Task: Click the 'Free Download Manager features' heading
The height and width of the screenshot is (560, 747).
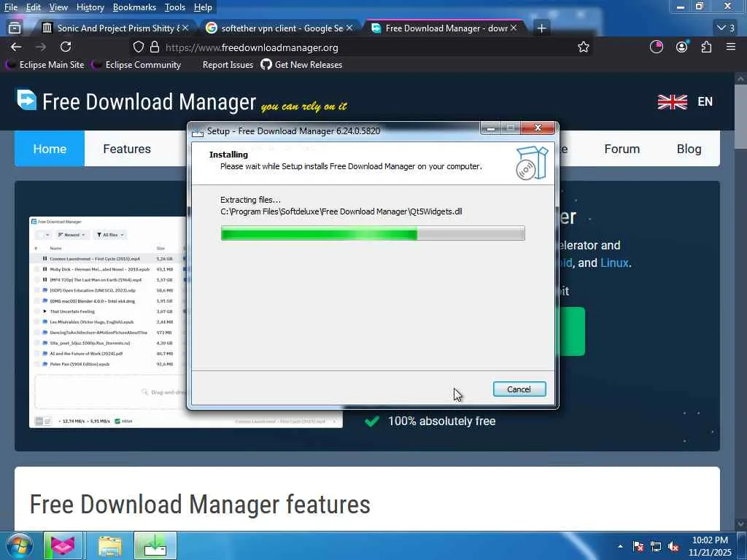Action: click(200, 505)
